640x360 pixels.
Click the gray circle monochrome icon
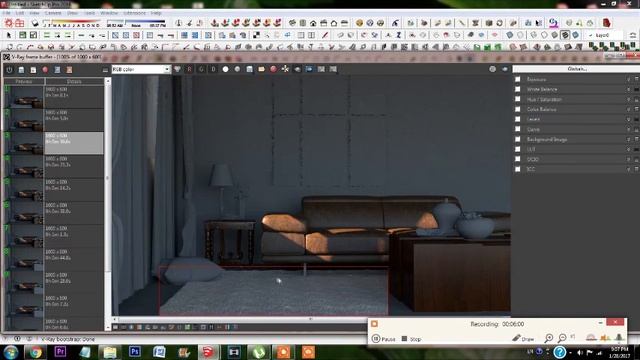pos(237,69)
